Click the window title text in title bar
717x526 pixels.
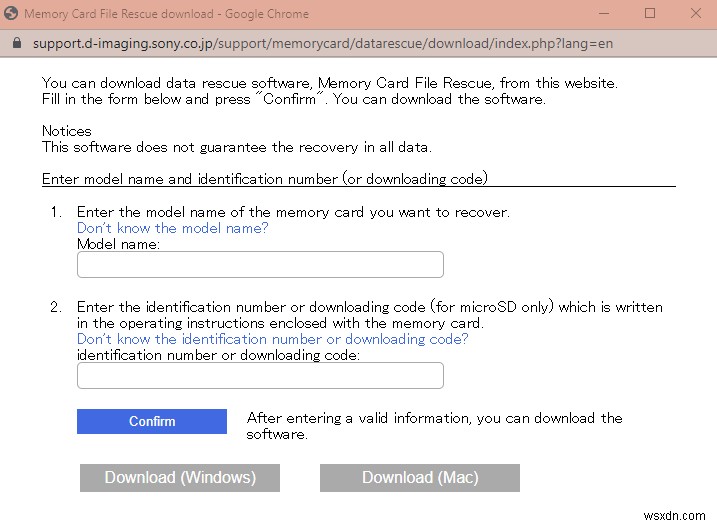[166, 14]
